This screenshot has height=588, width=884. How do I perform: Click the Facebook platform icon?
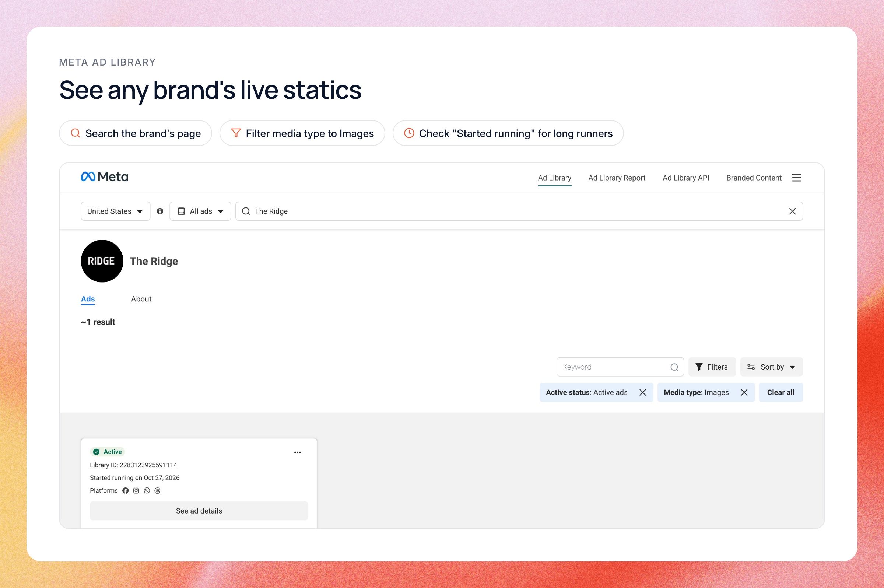coord(126,490)
